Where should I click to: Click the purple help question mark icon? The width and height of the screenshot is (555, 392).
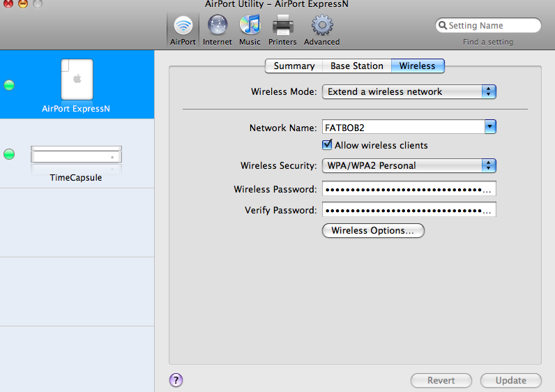point(176,380)
